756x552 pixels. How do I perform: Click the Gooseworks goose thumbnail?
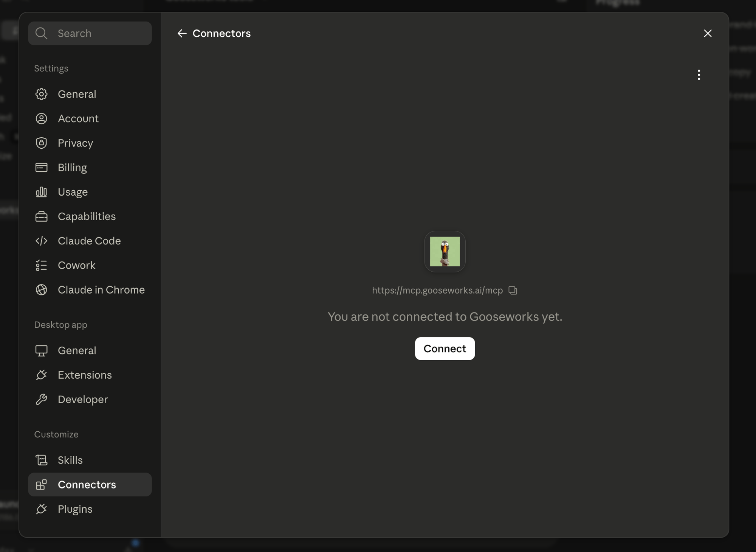(445, 252)
